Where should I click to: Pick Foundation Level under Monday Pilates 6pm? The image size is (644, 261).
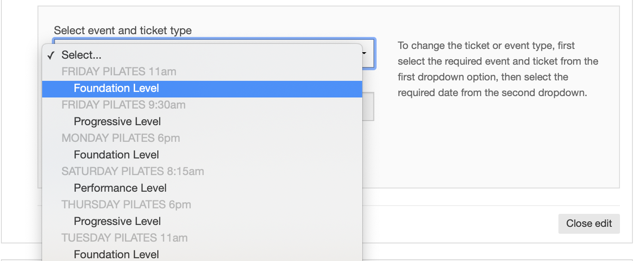click(116, 155)
